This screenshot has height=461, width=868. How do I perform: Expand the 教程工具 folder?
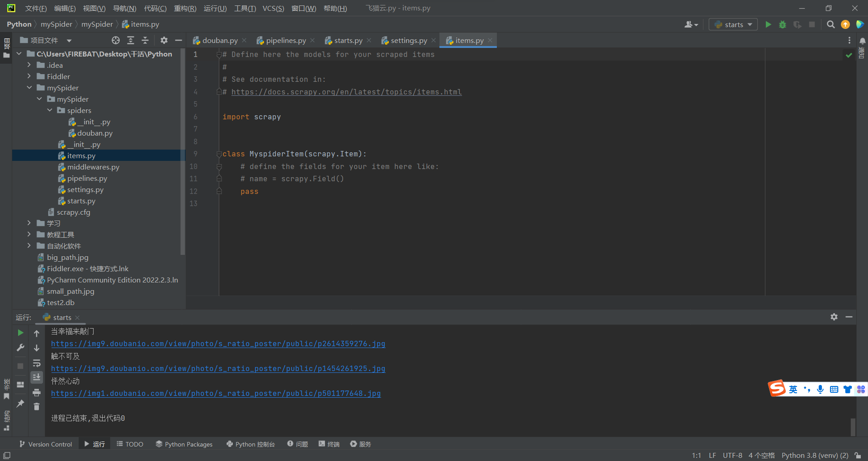click(29, 234)
